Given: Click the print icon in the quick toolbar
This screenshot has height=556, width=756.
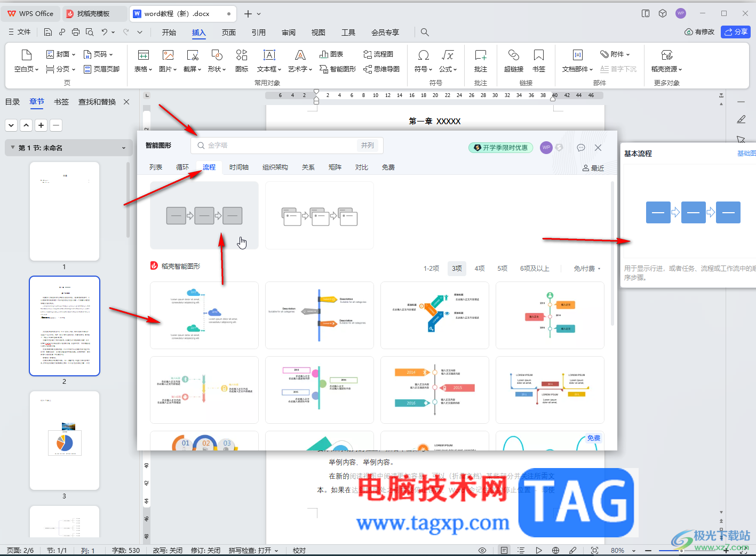Looking at the screenshot, I should point(76,32).
